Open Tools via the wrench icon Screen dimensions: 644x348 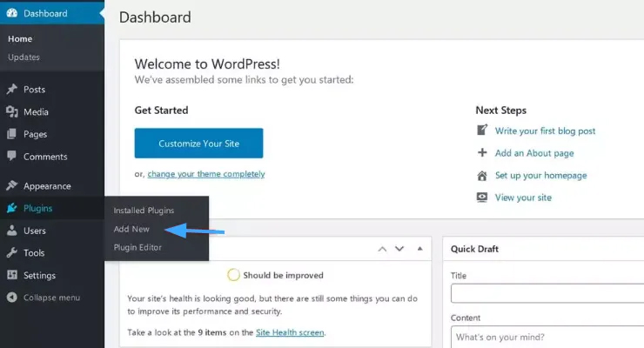12,253
